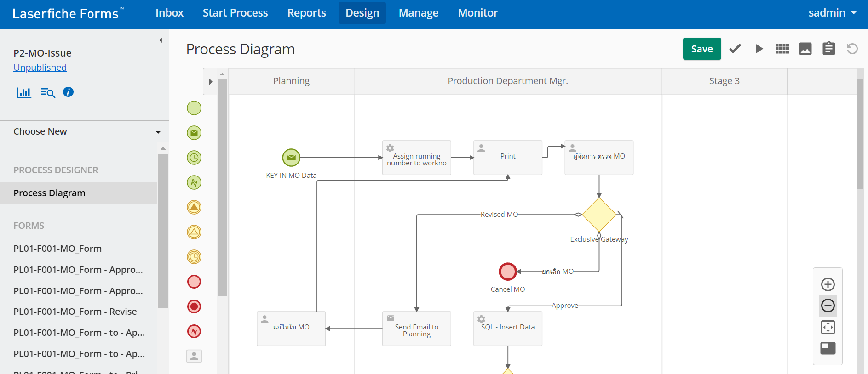Collapse the left sidebar panel
868x374 pixels.
point(161,40)
